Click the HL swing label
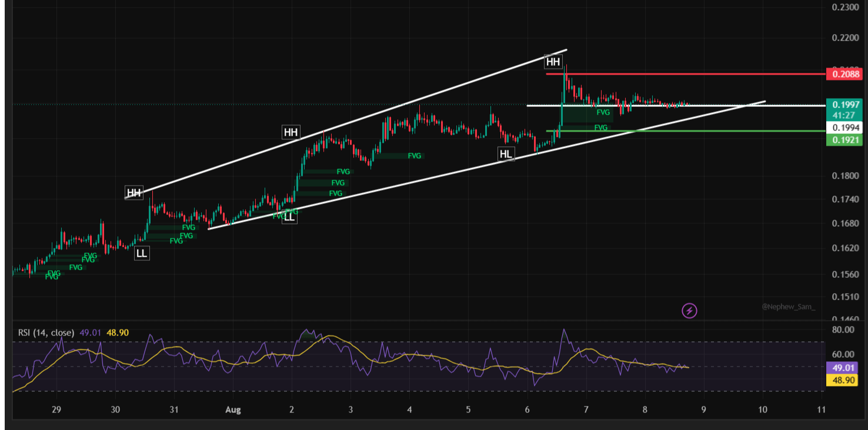Image resolution: width=868 pixels, height=430 pixels. tap(506, 154)
